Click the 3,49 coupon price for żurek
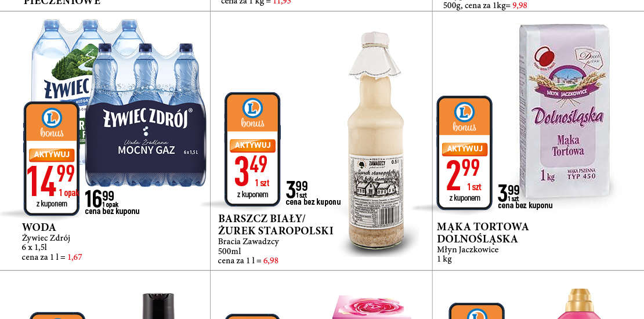644x319 pixels. 251,169
